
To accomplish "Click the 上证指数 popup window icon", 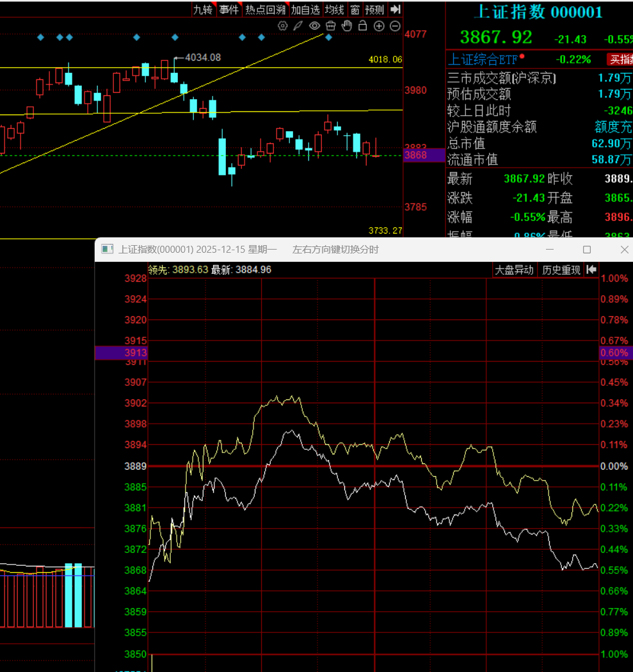I will (108, 250).
